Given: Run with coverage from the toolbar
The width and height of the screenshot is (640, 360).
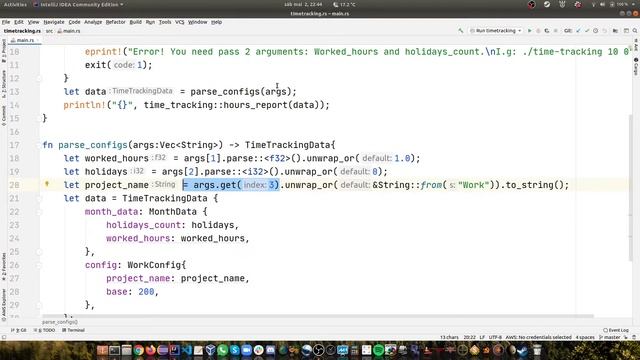Looking at the screenshot, I should pos(547,31).
